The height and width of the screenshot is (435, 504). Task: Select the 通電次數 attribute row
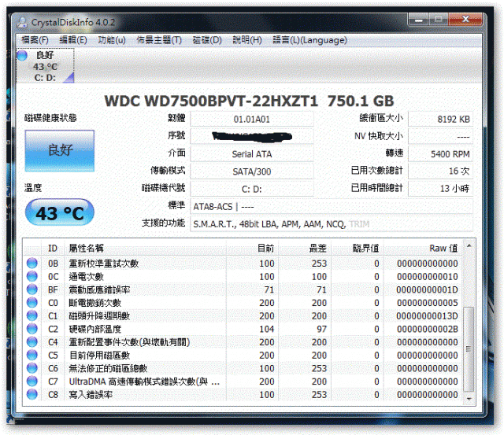(x=243, y=276)
